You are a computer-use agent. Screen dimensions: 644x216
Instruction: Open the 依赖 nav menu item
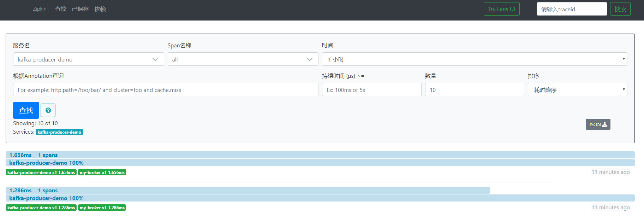coord(100,9)
